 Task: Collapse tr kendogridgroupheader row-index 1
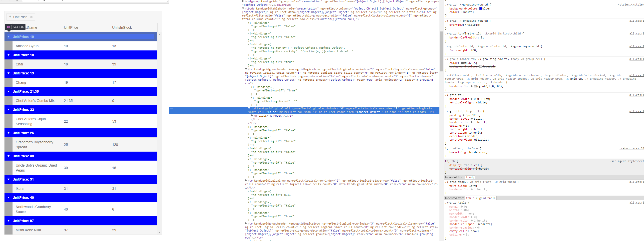[x=246, y=69]
